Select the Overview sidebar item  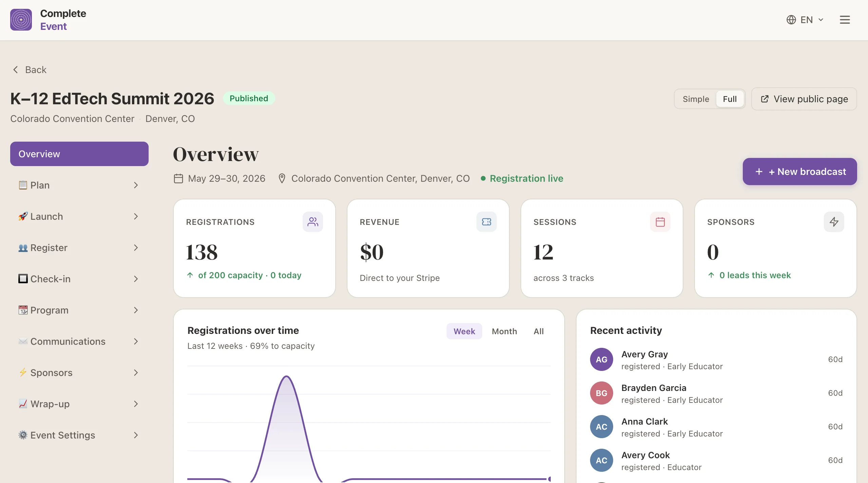[79, 154]
